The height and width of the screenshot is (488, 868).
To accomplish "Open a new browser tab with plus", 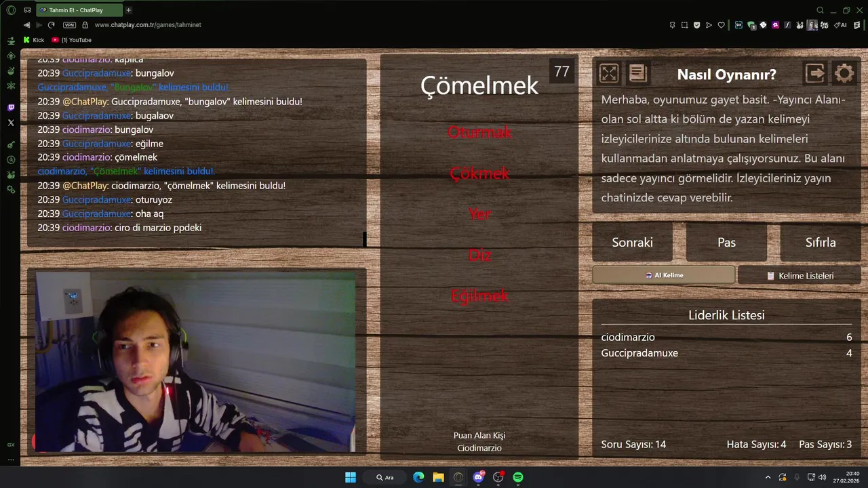I will [x=128, y=10].
